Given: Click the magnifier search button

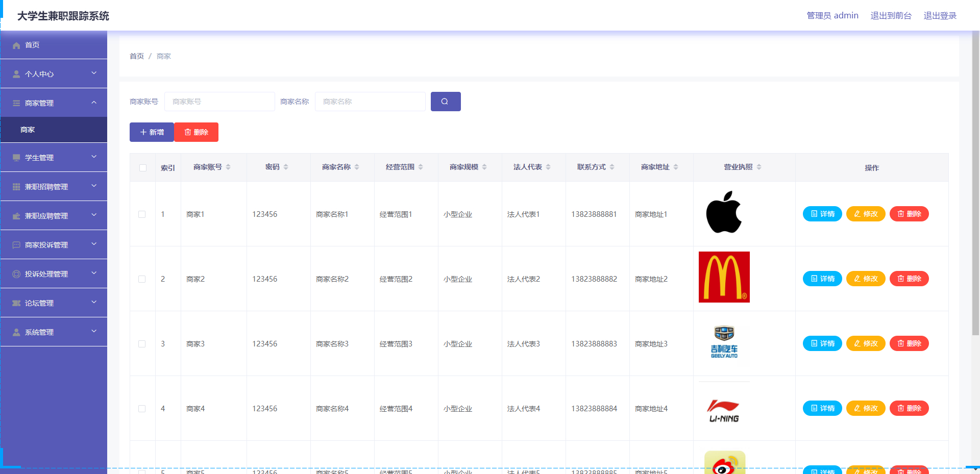Looking at the screenshot, I should 446,102.
